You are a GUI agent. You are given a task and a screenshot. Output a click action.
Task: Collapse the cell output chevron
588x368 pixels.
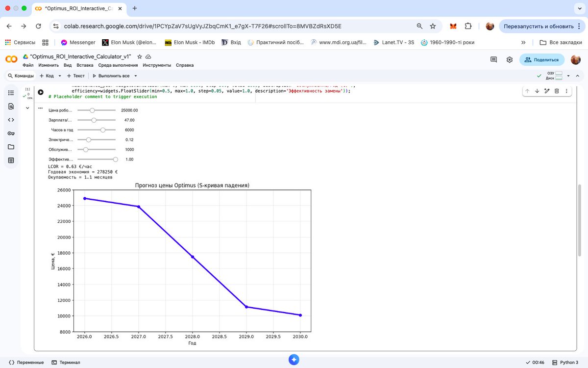pyautogui.click(x=28, y=108)
